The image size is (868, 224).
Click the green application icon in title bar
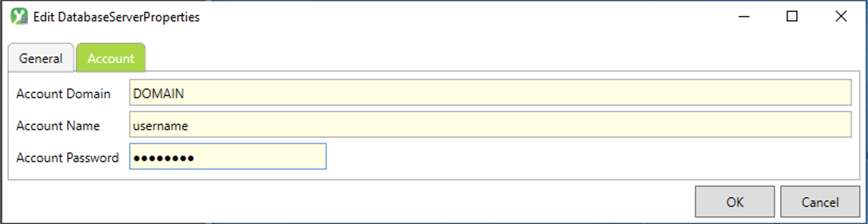tap(19, 17)
